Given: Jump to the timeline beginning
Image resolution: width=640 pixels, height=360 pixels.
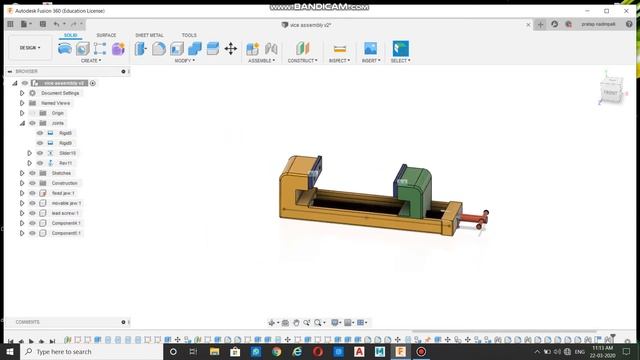Looking at the screenshot, I should tap(11, 341).
